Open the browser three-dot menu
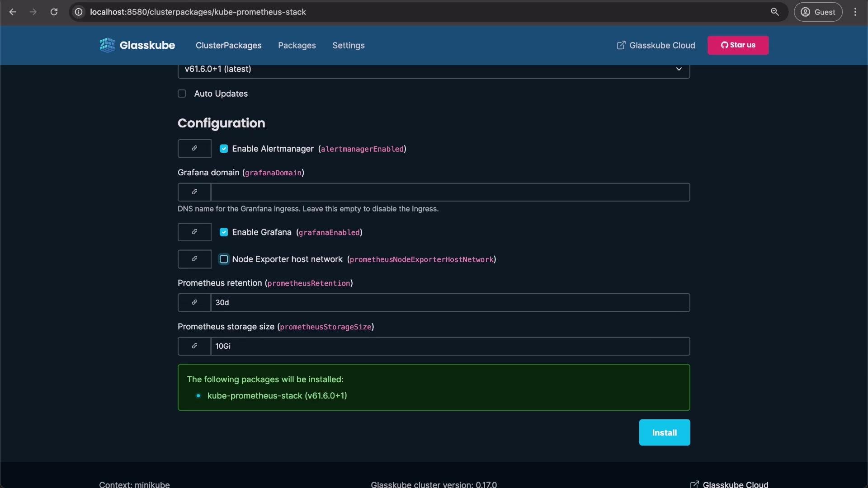Screen dimensions: 868x488 click(855, 12)
